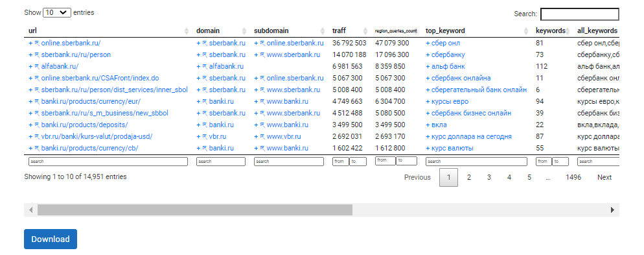The image size is (644, 255).
Task: Click the plus icon before online.sberbank.ru/ url
Action: click(x=30, y=43)
